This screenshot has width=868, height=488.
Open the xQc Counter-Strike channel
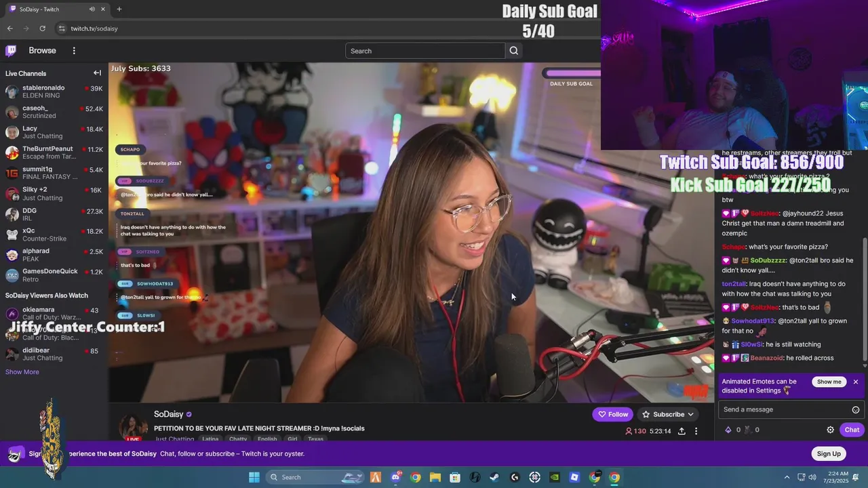tap(54, 235)
